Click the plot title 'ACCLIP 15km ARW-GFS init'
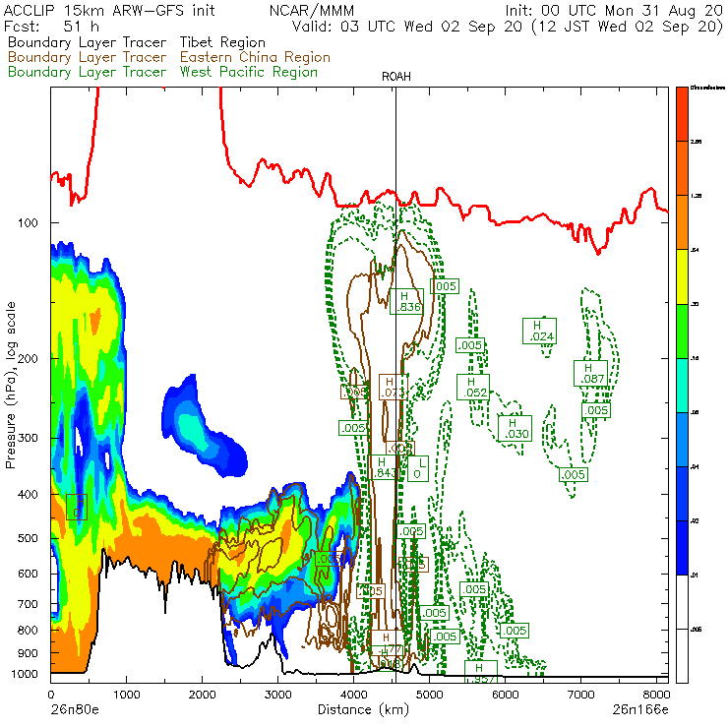 (x=109, y=10)
